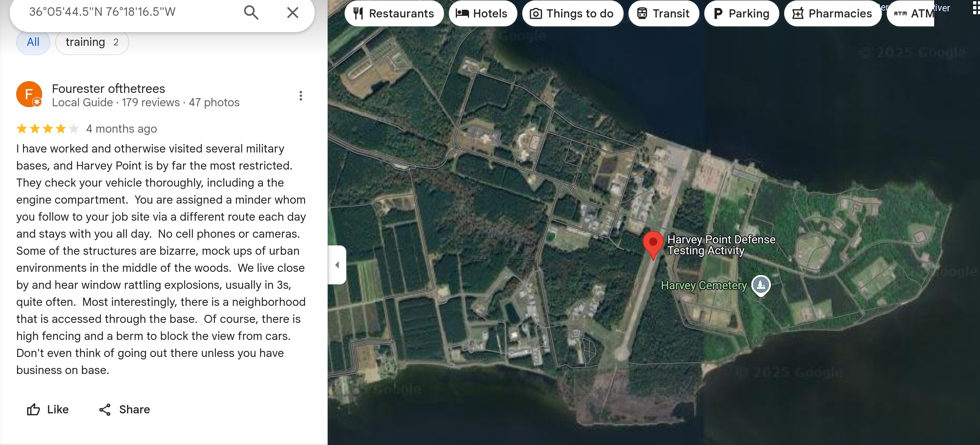The image size is (980, 445).
Task: Click the red Harvey Point location pin
Action: [x=653, y=245]
